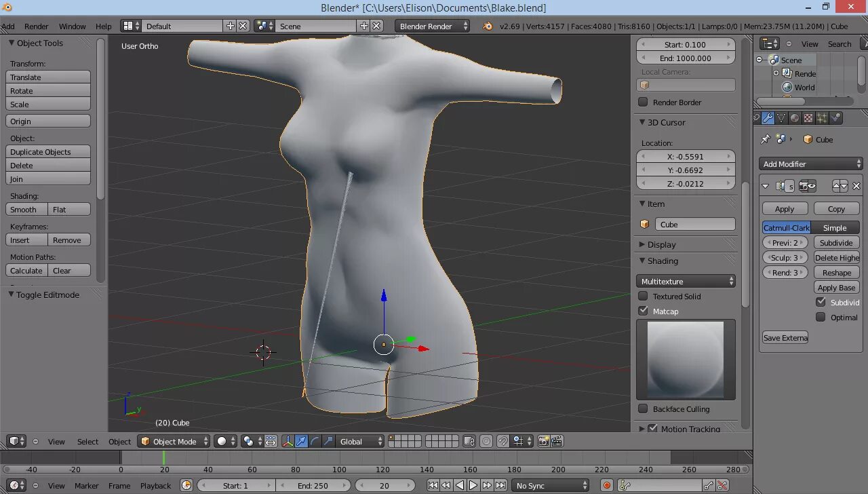
Task: Open the Blender Render engine dropdown
Action: click(433, 26)
